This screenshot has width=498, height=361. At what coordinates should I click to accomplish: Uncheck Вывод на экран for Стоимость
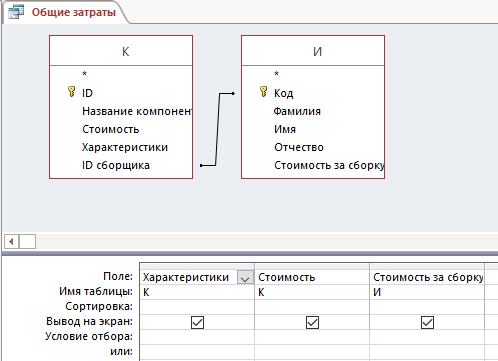[x=312, y=322]
